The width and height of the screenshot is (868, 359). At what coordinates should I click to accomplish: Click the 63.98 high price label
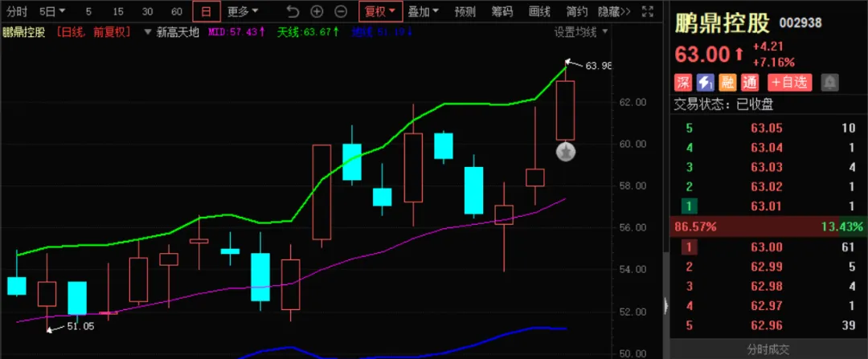click(x=599, y=66)
